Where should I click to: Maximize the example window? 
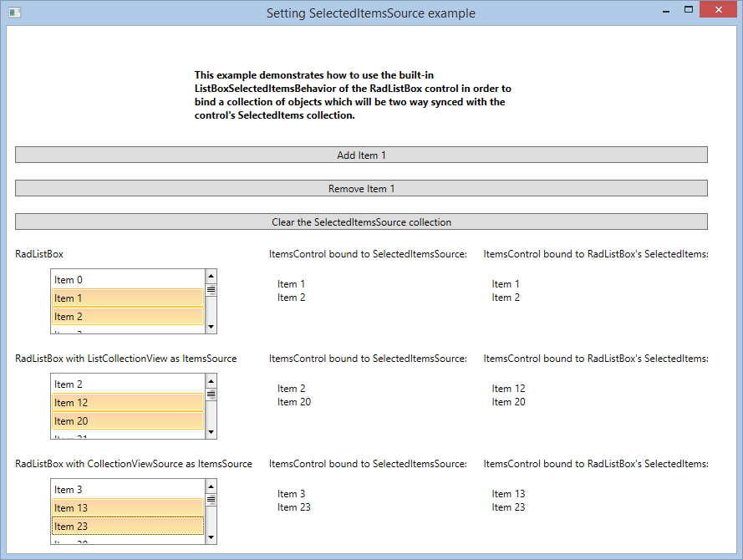(x=689, y=10)
